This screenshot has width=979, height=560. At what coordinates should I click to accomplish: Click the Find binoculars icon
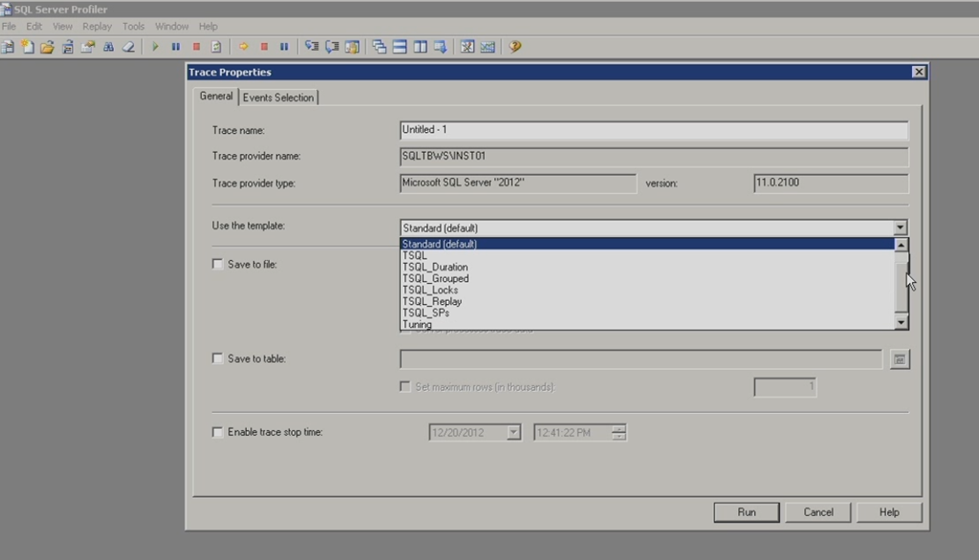click(x=108, y=47)
